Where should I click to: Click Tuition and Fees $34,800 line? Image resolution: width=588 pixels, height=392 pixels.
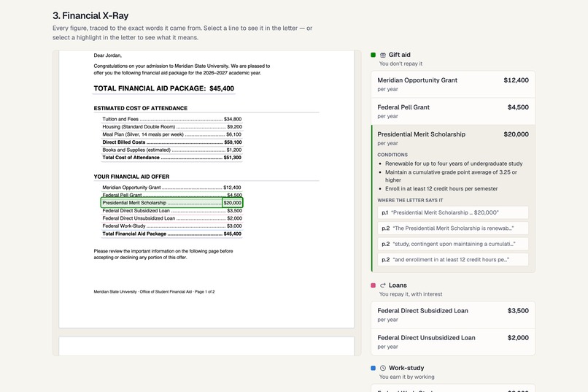(172, 119)
